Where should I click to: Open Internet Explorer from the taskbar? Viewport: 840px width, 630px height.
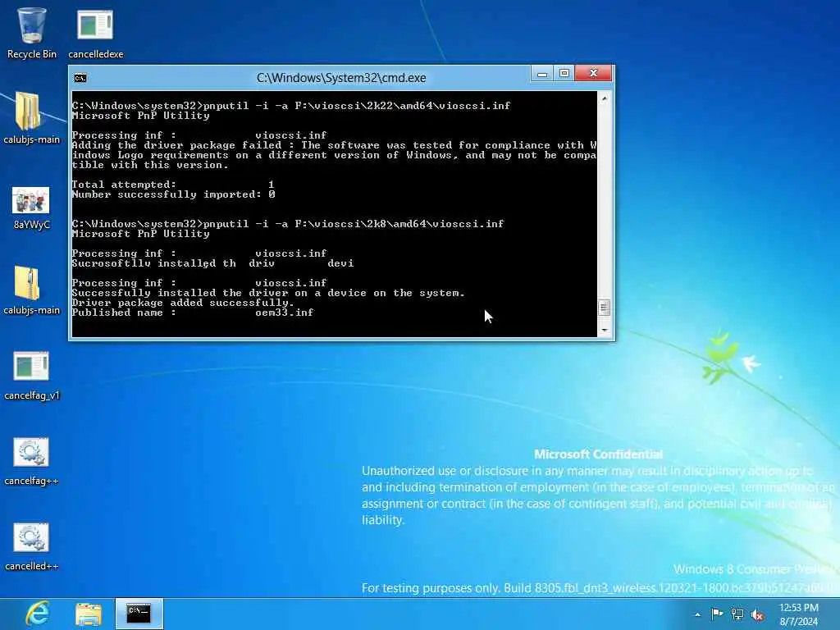38,614
